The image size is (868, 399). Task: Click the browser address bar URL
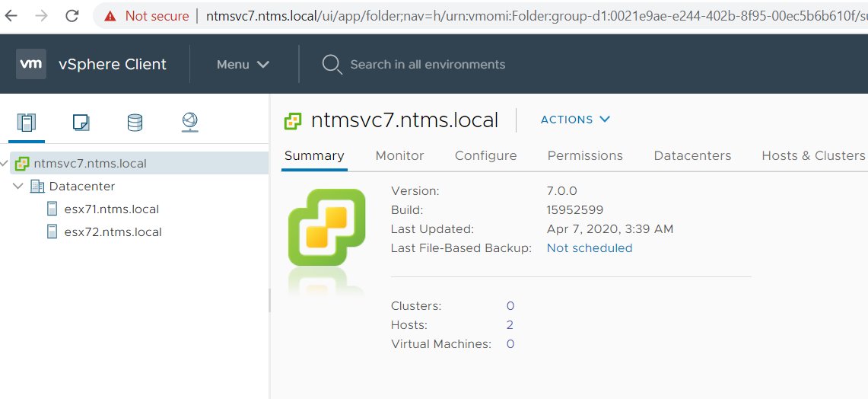point(536,16)
